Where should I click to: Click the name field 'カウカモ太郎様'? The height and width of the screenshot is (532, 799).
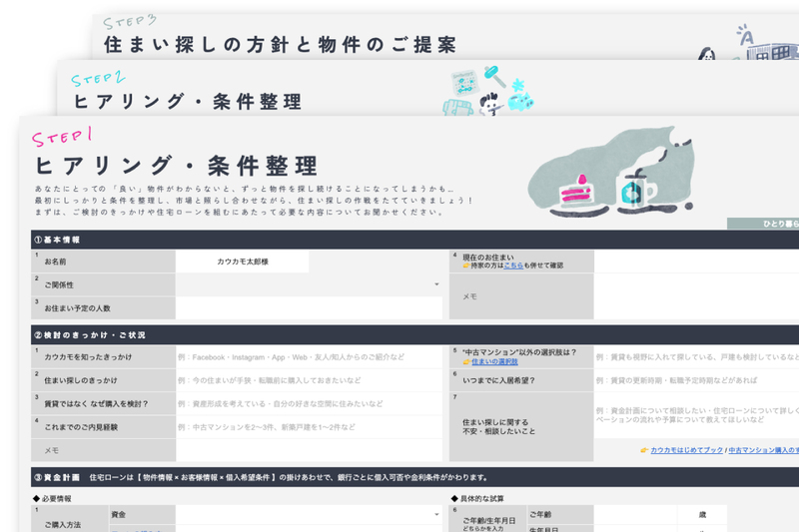pos(242,262)
